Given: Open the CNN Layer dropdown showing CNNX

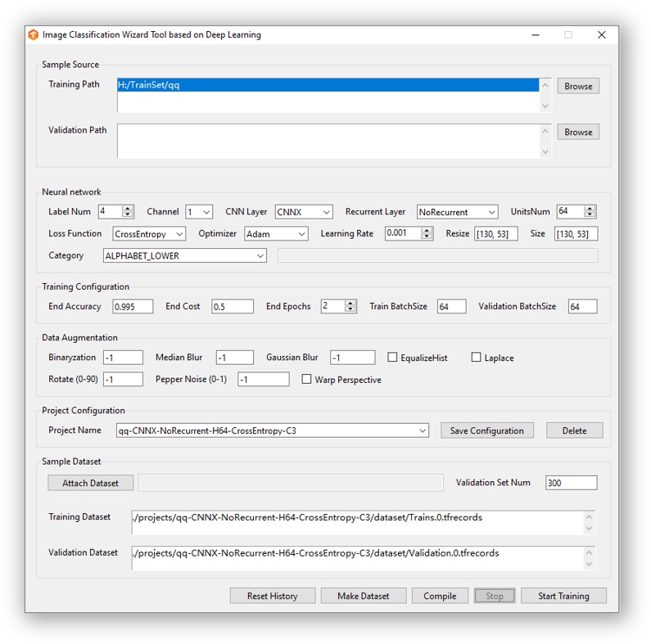Looking at the screenshot, I should [304, 212].
